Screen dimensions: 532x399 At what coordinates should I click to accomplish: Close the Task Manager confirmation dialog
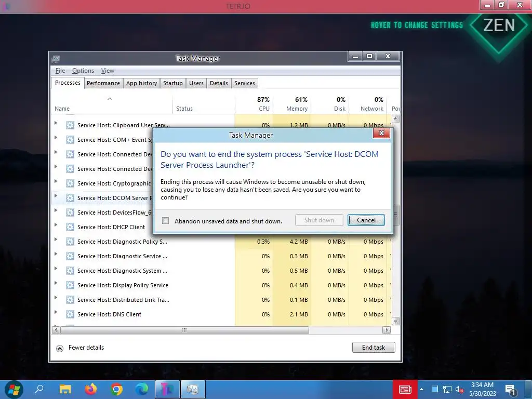click(381, 133)
